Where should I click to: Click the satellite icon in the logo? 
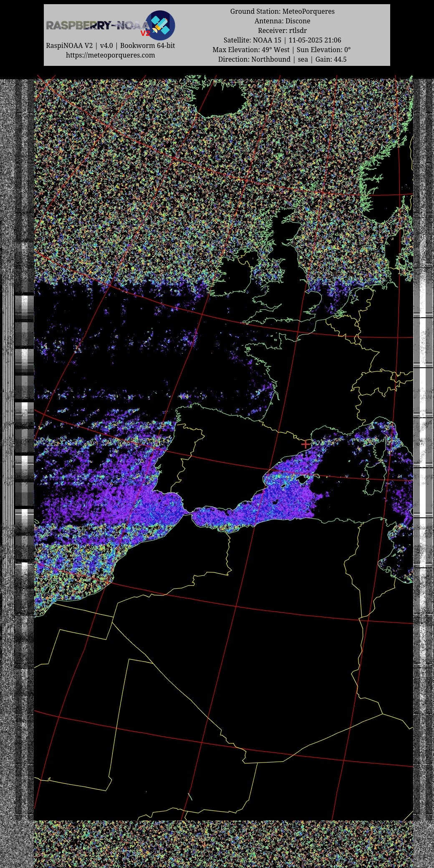160,25
